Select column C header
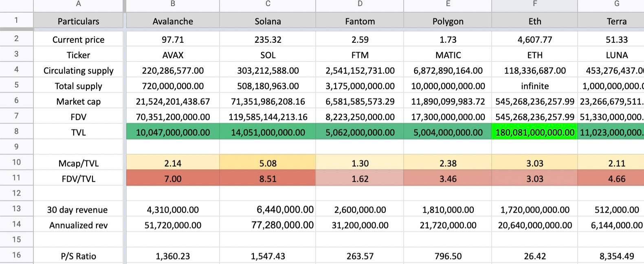The width and height of the screenshot is (644, 264). (x=268, y=6)
